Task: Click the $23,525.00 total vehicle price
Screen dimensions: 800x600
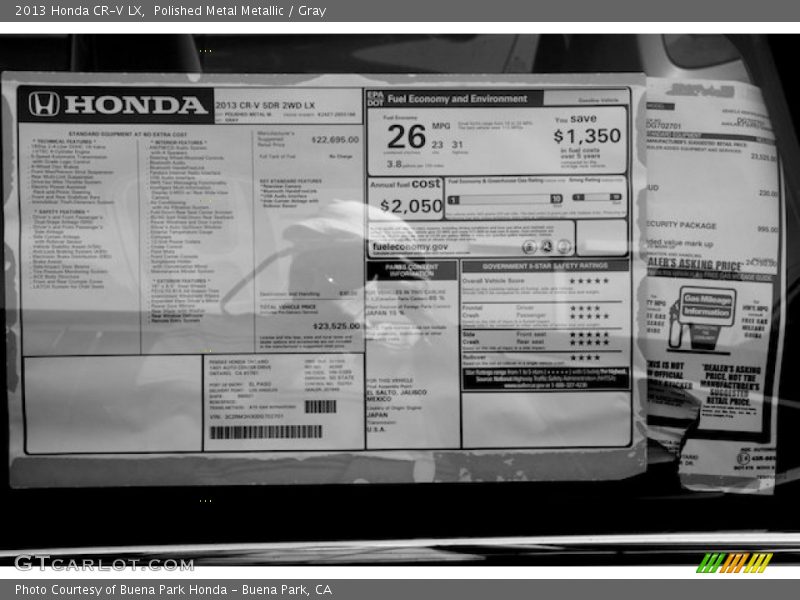Action: [335, 326]
